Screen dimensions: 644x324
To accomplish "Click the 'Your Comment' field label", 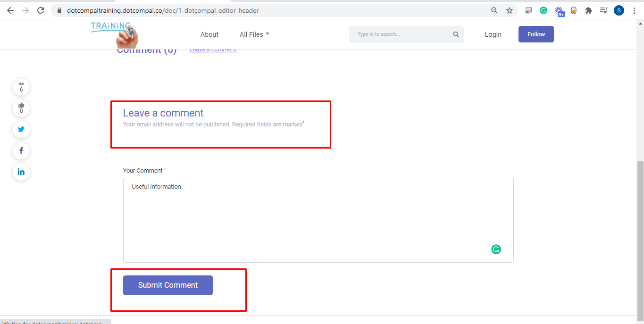I will pyautogui.click(x=143, y=171).
